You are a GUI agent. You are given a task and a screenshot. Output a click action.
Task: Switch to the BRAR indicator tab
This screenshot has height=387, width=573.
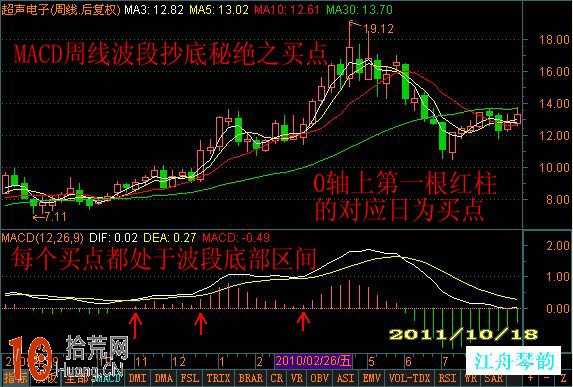coord(250,378)
